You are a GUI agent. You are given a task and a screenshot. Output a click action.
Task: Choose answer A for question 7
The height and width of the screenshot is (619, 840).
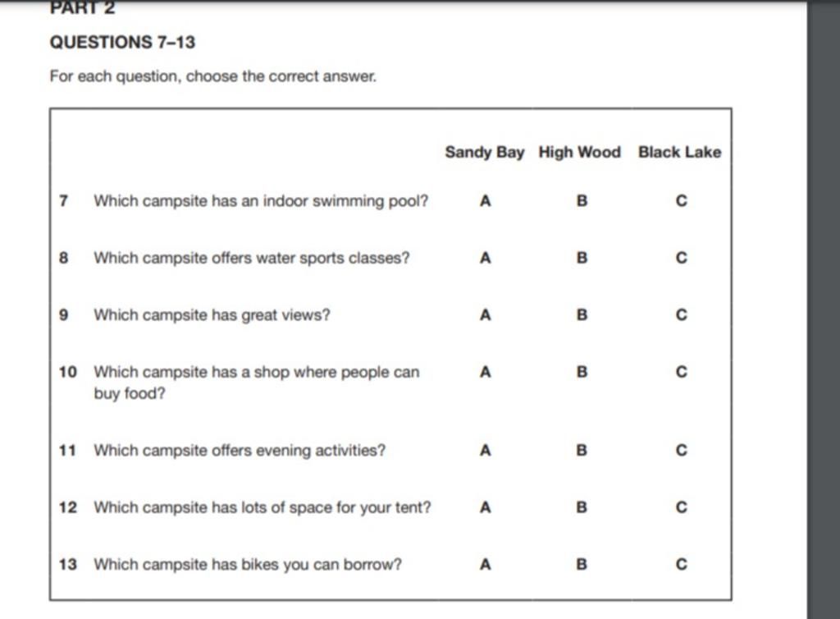[485, 200]
